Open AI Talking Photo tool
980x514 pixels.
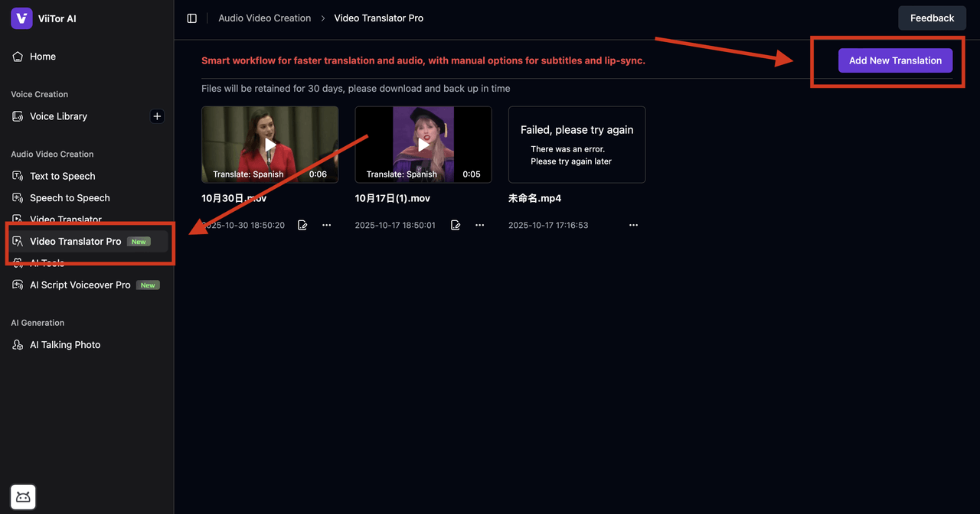click(x=65, y=345)
